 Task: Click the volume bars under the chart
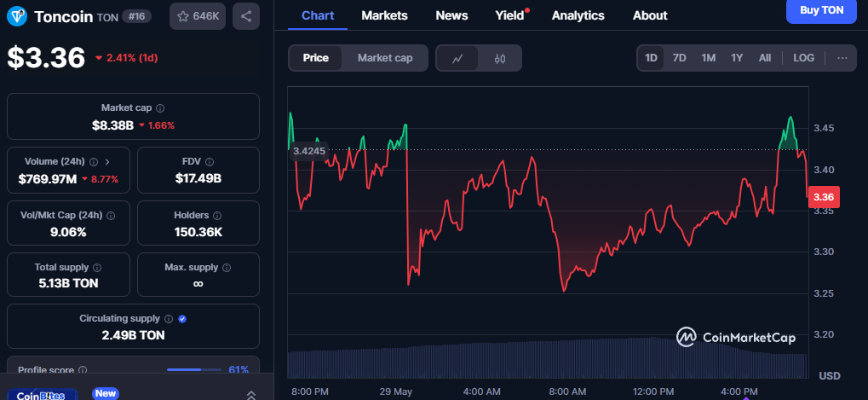tap(547, 359)
